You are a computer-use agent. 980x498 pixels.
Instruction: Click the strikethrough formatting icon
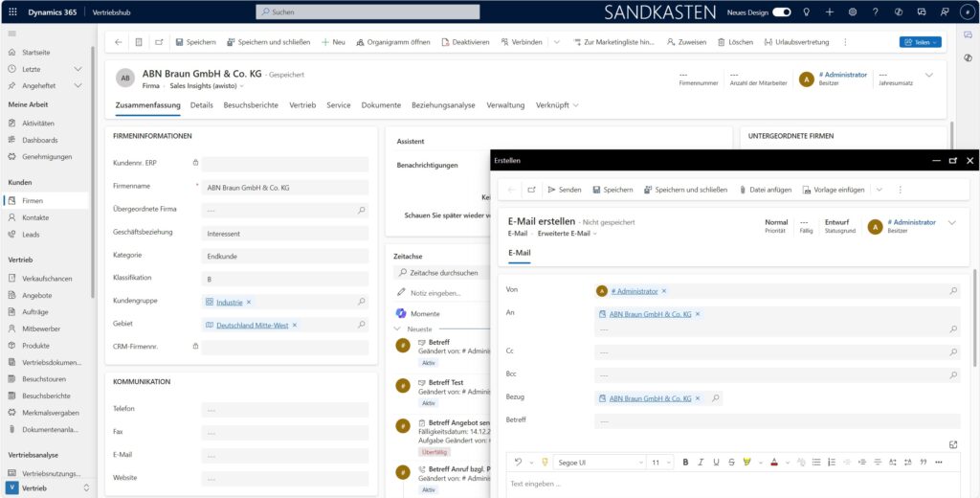(x=732, y=463)
